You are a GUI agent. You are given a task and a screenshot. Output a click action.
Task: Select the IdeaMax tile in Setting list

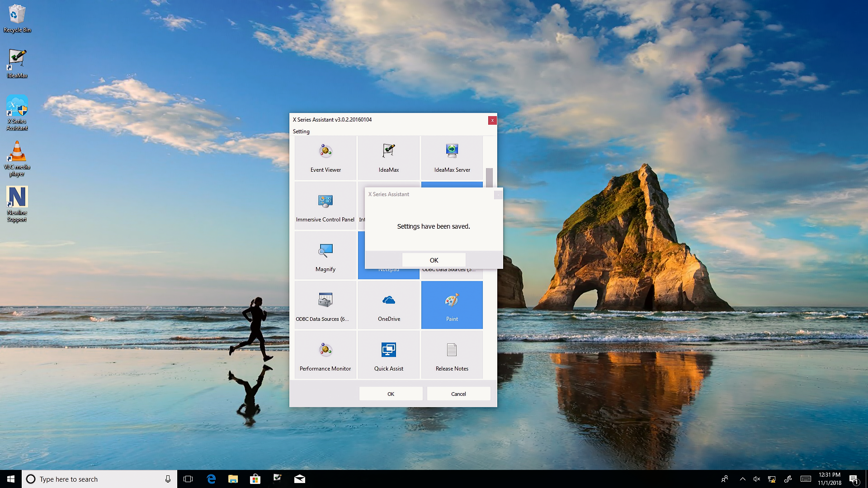pyautogui.click(x=388, y=158)
